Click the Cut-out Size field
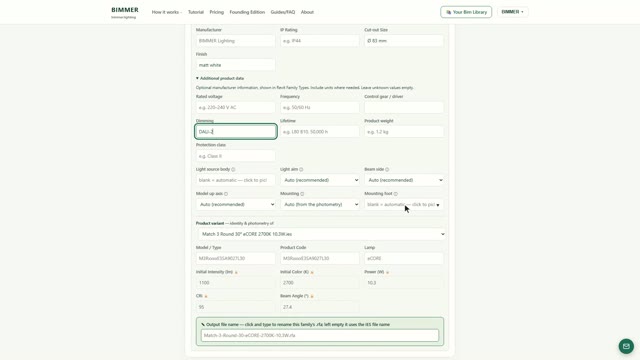The image size is (640, 360). pyautogui.click(x=404, y=41)
